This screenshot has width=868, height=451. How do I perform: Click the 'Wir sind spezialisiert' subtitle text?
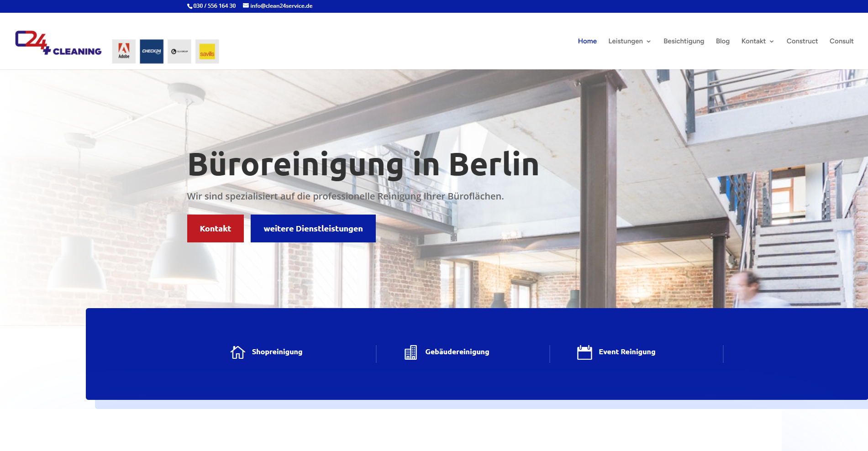(345, 196)
